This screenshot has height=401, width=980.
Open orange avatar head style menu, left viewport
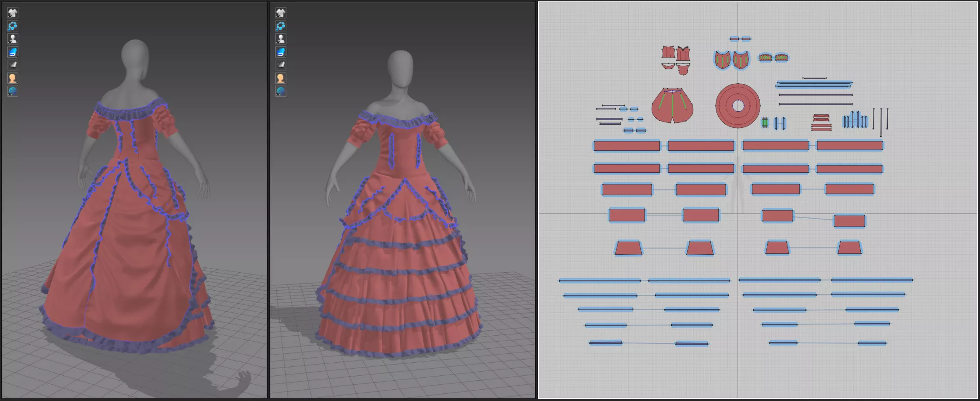point(13,78)
